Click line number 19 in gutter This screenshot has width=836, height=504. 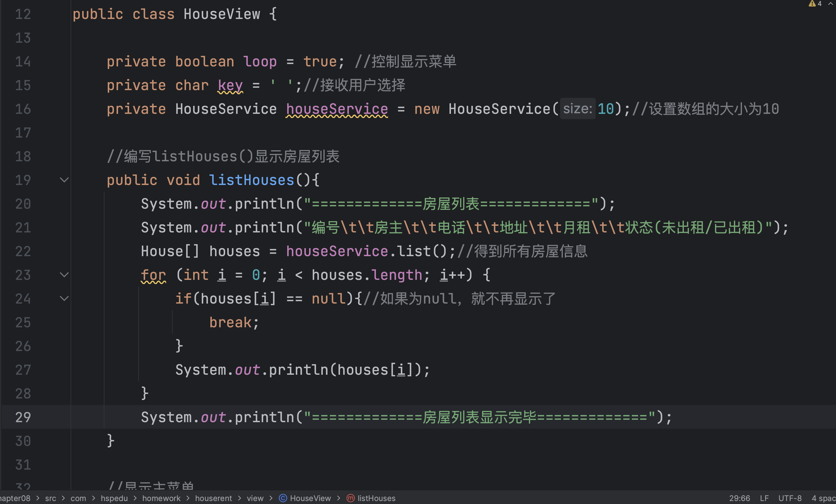click(23, 180)
